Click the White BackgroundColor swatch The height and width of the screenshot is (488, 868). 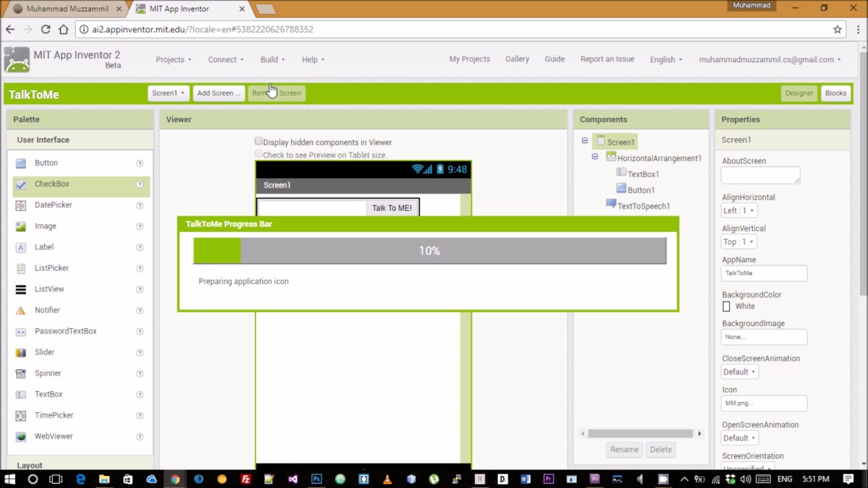point(726,306)
